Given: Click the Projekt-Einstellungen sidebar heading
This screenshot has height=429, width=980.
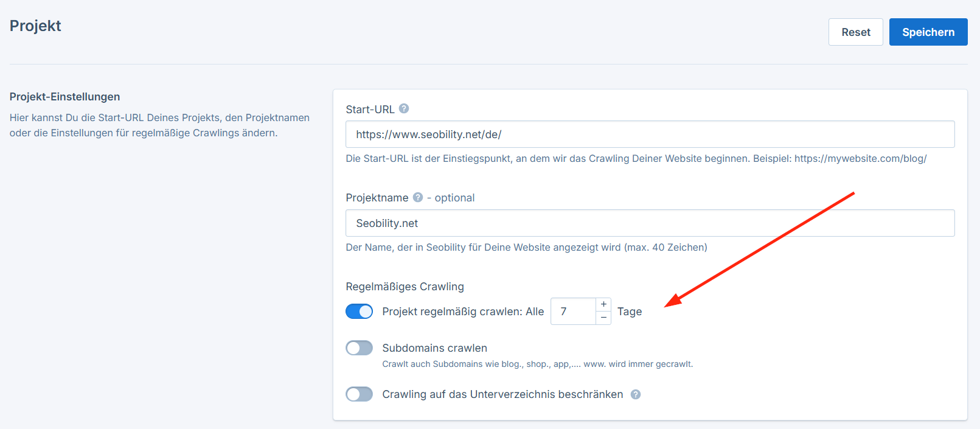Looking at the screenshot, I should click(64, 96).
